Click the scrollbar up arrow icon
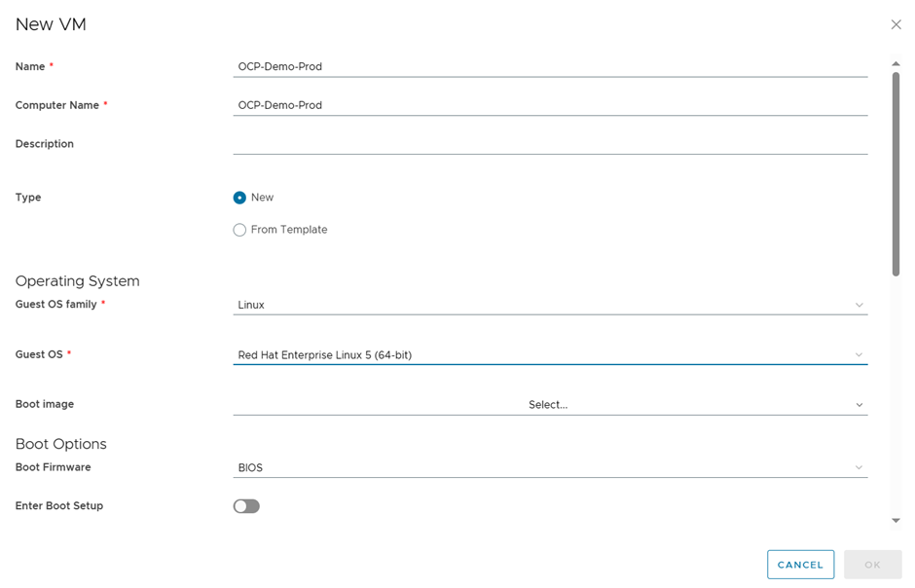 point(896,63)
